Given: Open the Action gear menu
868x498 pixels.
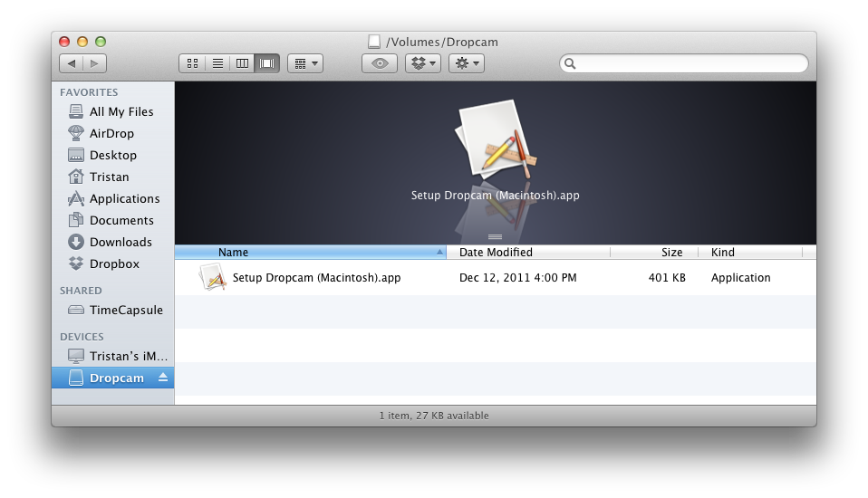Looking at the screenshot, I should 467,63.
